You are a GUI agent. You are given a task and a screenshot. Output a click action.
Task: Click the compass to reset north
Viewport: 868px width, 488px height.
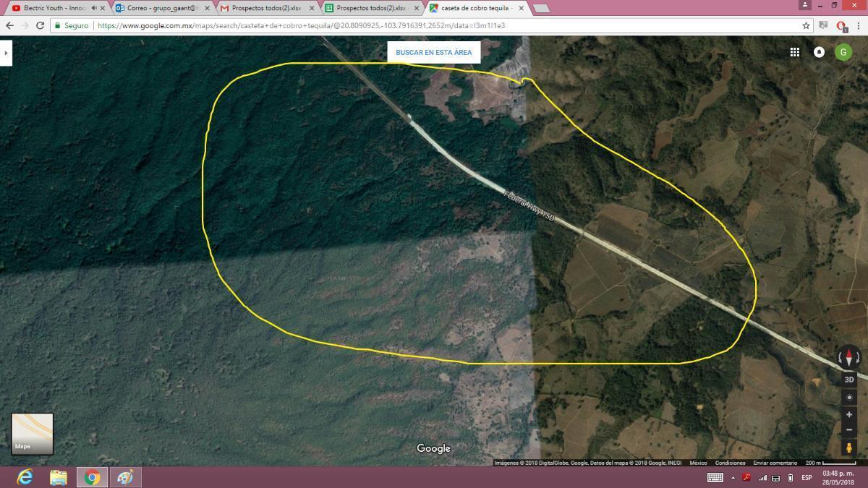[849, 357]
